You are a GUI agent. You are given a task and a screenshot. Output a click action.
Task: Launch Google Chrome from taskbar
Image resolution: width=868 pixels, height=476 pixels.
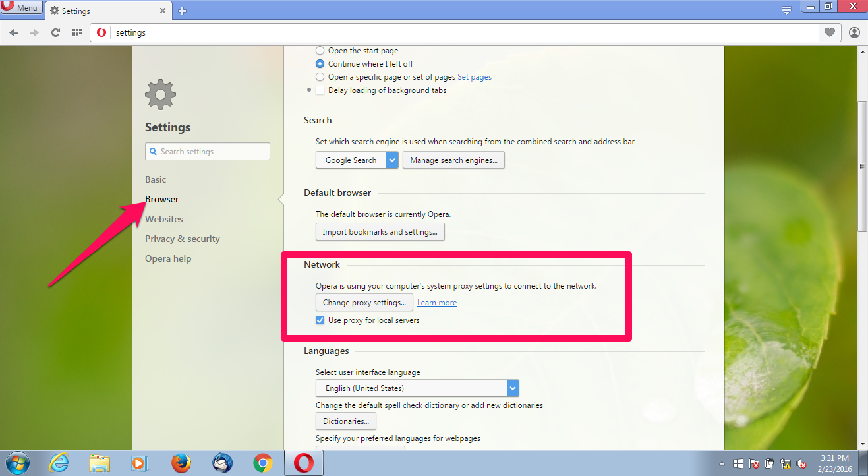[263, 463]
